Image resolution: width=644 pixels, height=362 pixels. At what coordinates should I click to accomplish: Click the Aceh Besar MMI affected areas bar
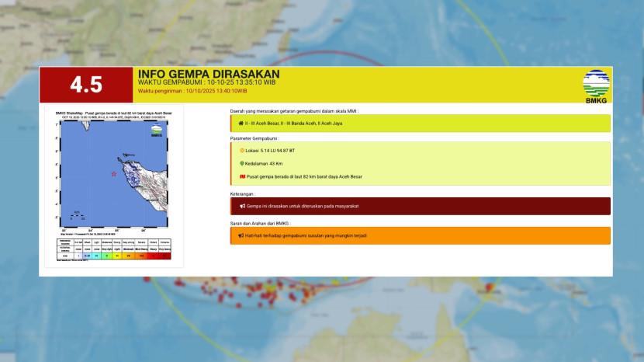pos(421,123)
